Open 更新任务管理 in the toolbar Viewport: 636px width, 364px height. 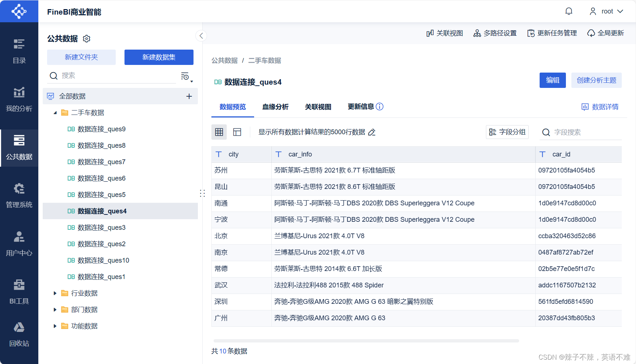(x=552, y=33)
